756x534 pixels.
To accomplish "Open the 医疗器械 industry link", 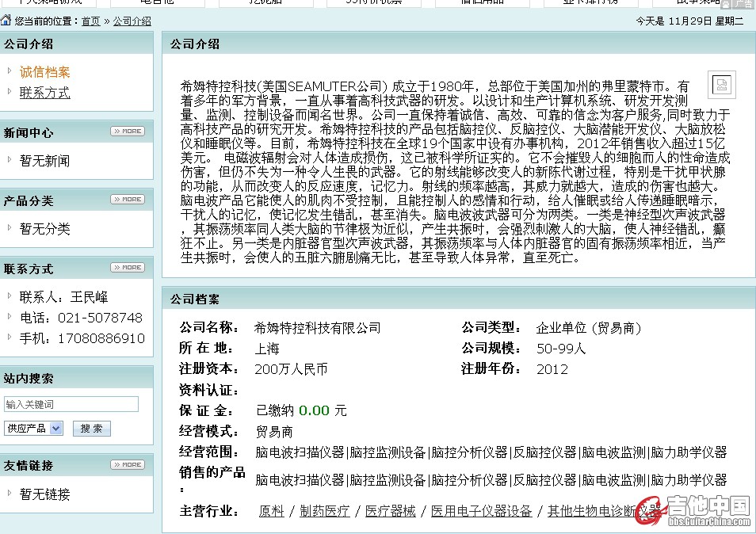I will click(390, 511).
